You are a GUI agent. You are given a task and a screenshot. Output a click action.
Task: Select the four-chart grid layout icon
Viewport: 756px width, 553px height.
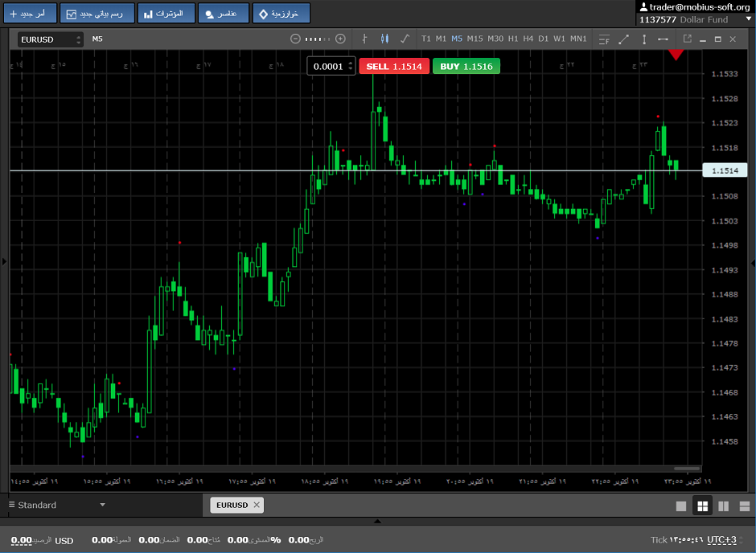702,506
